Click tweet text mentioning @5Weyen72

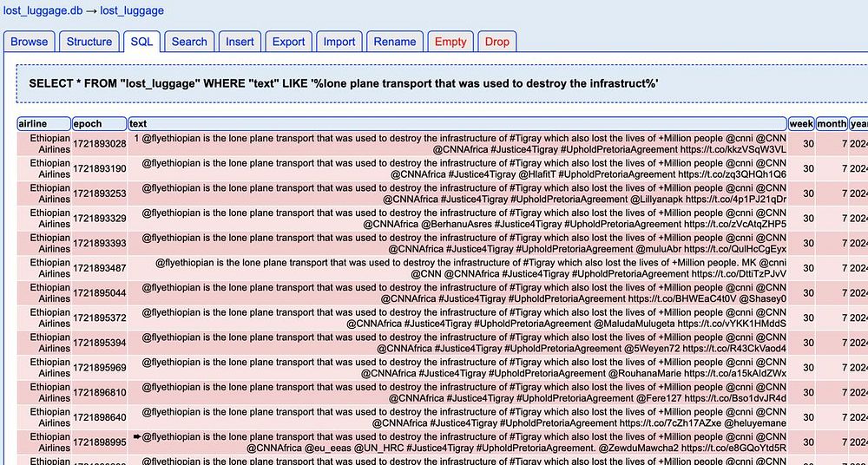tap(457, 344)
